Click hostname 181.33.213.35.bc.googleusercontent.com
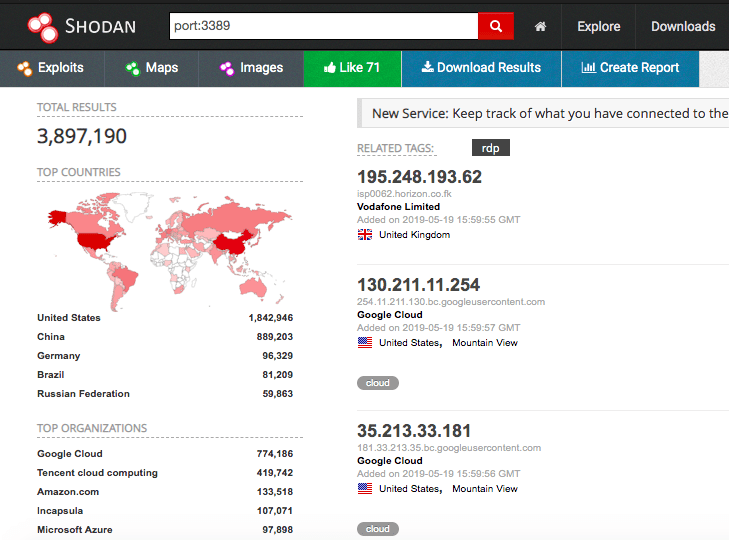 pos(449,448)
